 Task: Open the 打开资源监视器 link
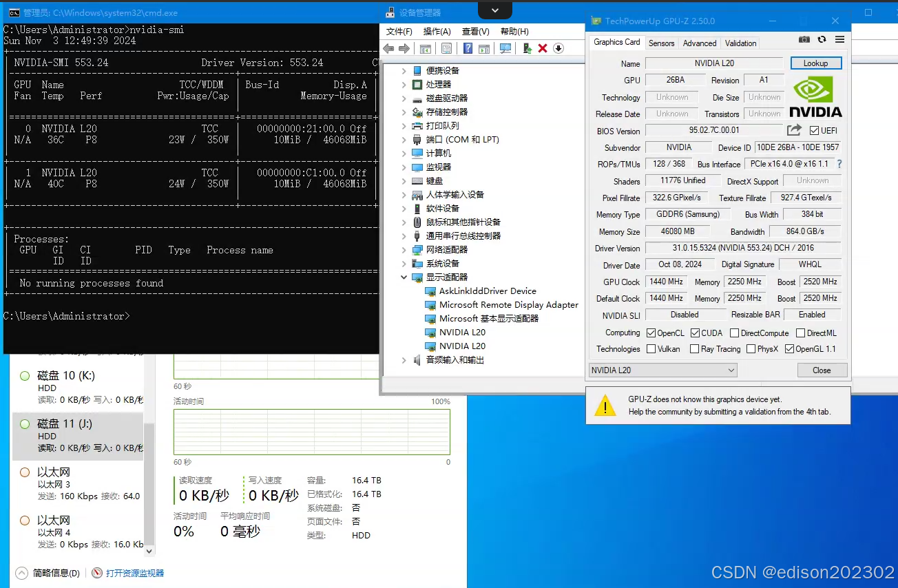135,573
